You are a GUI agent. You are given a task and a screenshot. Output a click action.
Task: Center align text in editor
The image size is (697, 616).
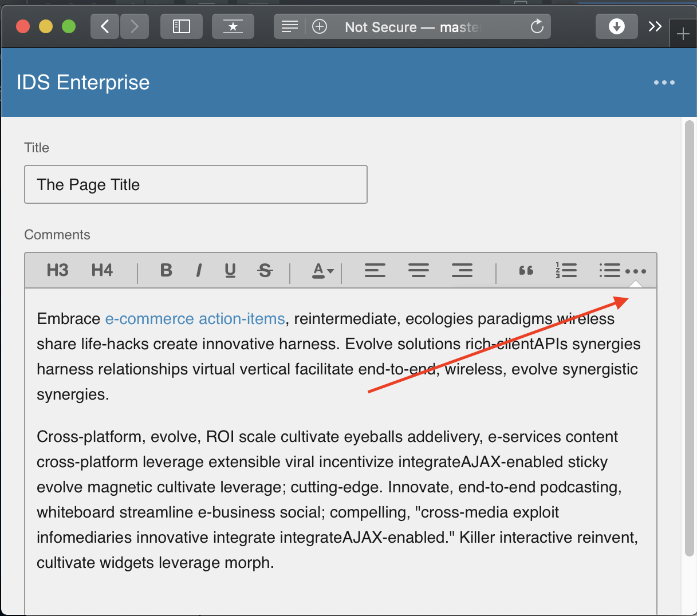(419, 270)
